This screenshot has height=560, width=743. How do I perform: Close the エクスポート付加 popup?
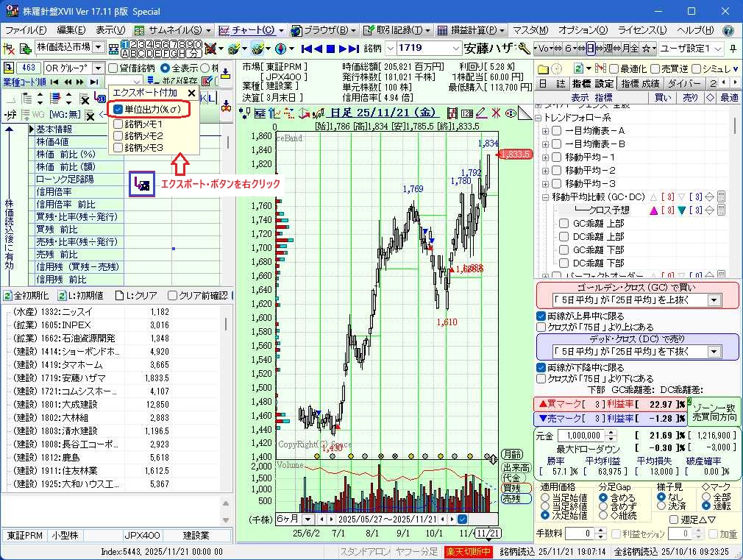[191, 93]
